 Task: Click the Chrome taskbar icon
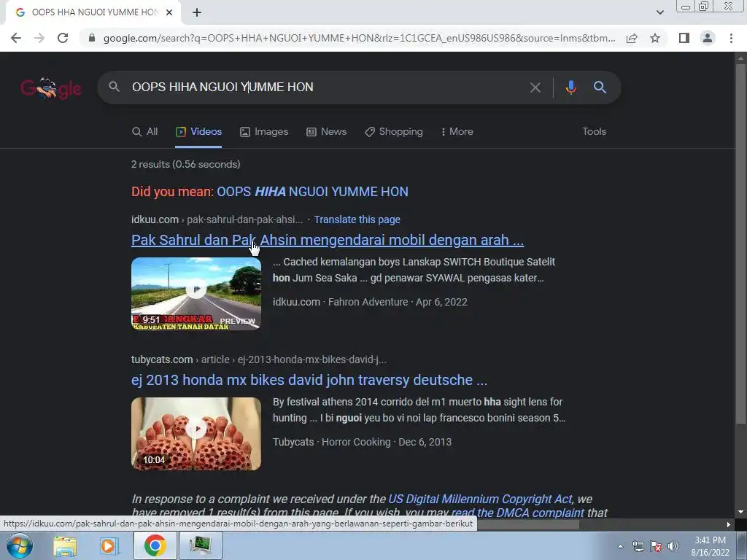(x=155, y=545)
